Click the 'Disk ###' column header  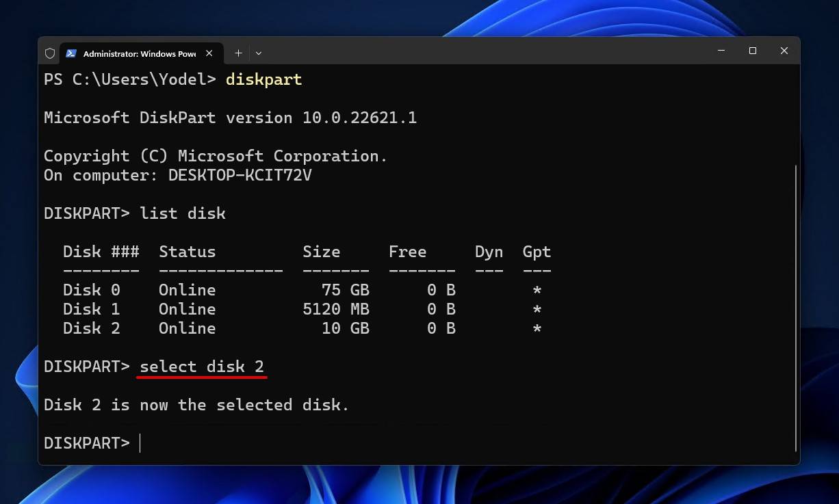coord(101,252)
